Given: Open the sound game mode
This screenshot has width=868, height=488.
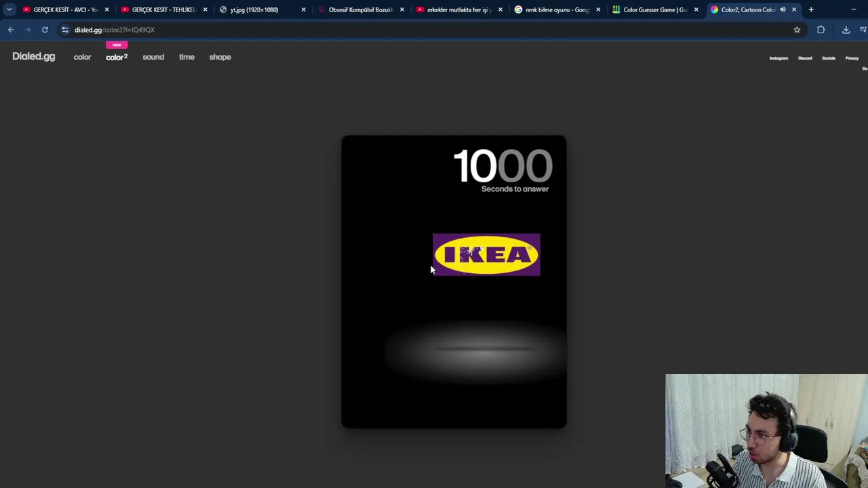Looking at the screenshot, I should coord(153,57).
